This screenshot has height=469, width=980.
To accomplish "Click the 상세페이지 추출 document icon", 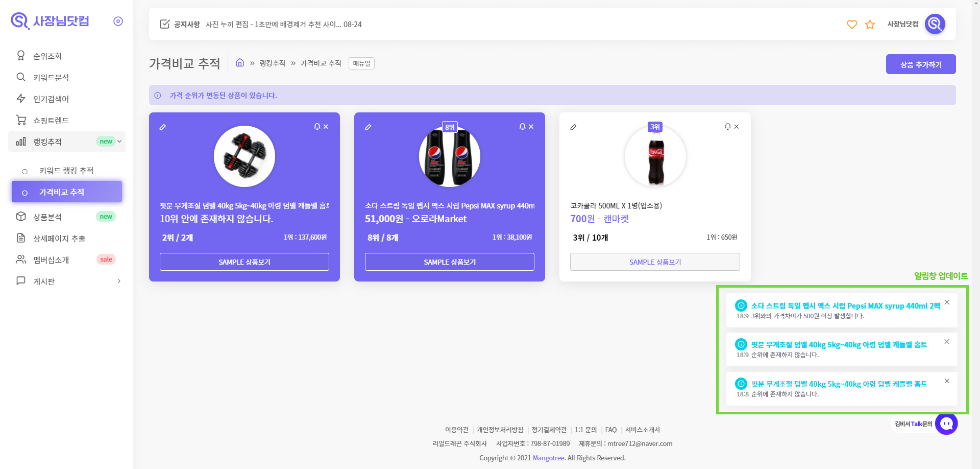I will [21, 238].
